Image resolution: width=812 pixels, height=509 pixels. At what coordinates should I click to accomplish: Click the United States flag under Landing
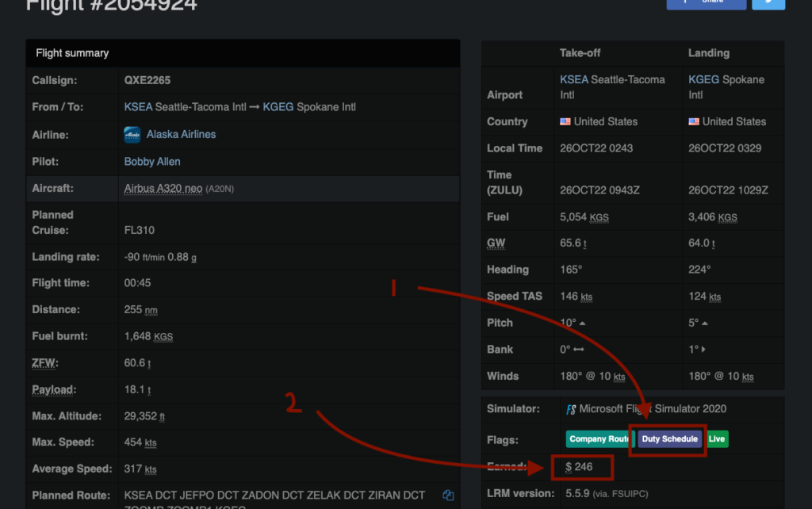click(x=693, y=121)
